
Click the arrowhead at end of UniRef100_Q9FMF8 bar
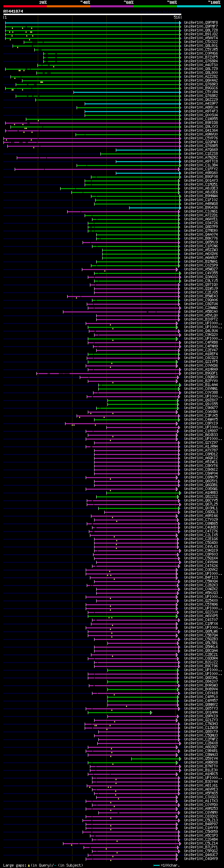point(180,23)
